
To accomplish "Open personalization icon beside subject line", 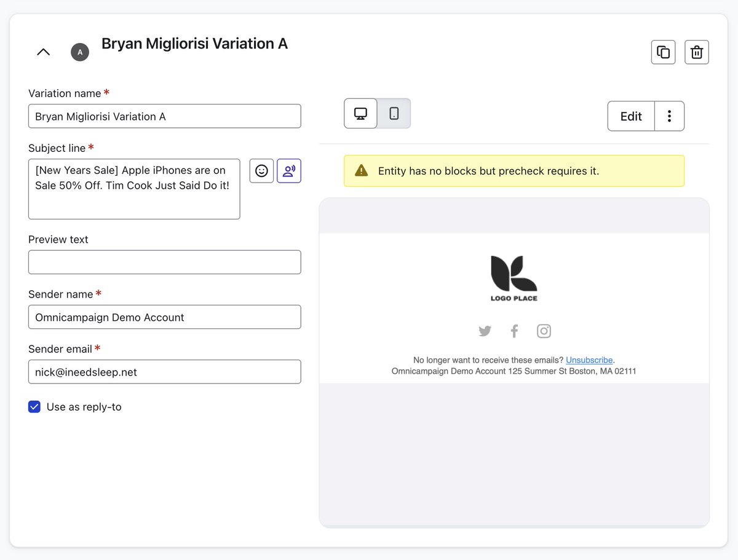I will (x=289, y=171).
